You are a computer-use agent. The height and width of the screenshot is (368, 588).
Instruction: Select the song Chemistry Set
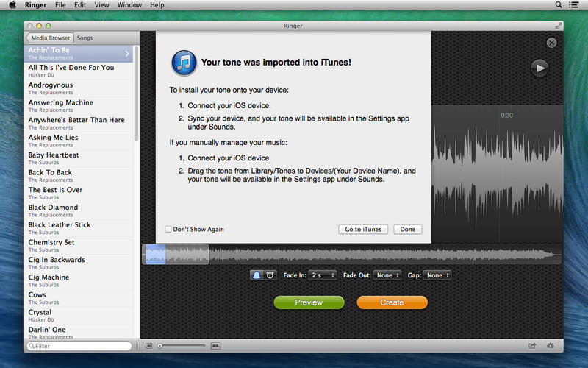(78, 246)
